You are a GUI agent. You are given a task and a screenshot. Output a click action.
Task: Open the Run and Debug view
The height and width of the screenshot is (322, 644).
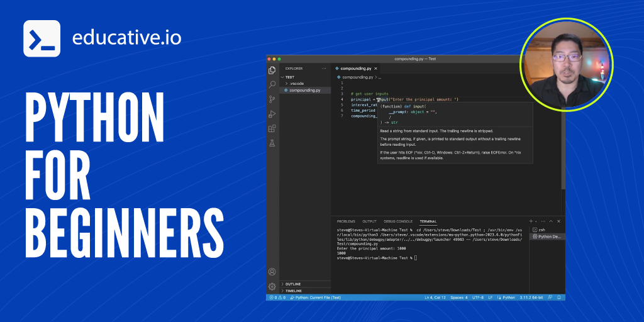[272, 114]
